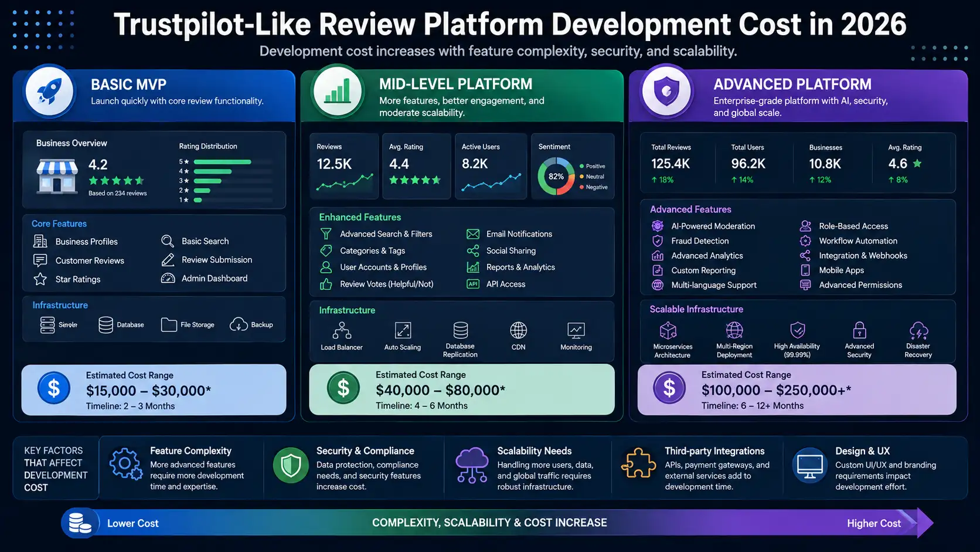This screenshot has height=552, width=980.
Task: Click the Backup cloud icon
Action: click(239, 324)
